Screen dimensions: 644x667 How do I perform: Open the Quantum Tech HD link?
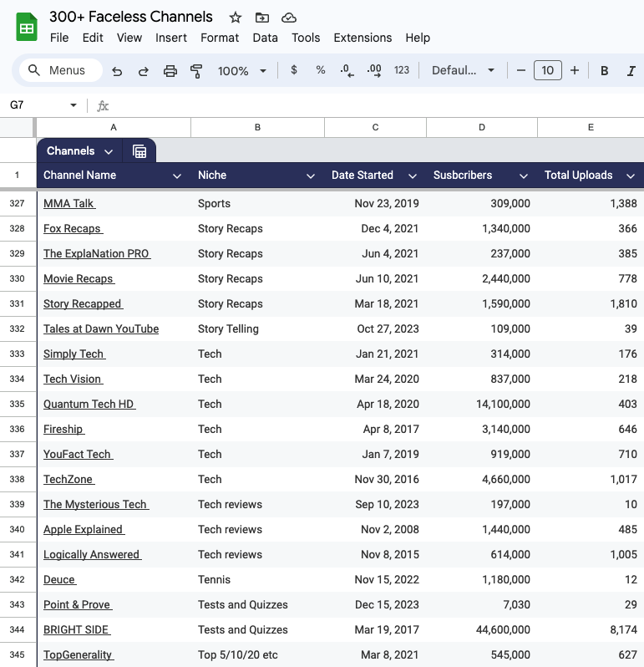click(89, 404)
